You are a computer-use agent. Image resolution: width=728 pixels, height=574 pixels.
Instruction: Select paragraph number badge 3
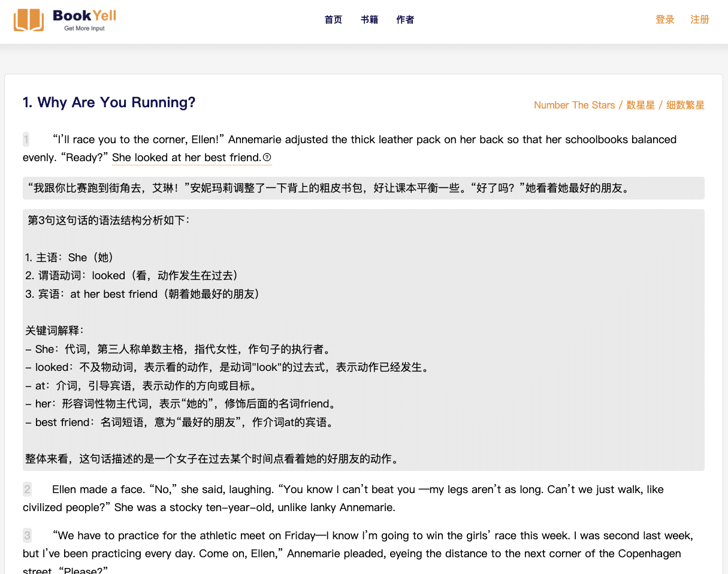point(26,535)
